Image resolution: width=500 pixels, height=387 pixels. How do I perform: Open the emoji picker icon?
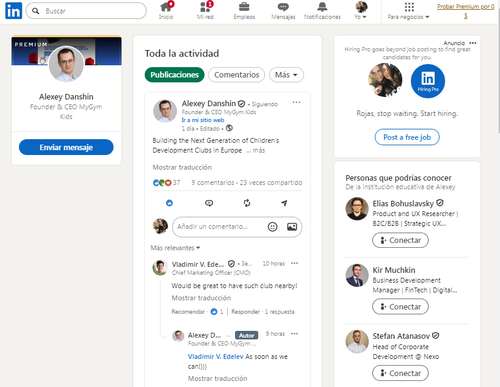tap(272, 227)
